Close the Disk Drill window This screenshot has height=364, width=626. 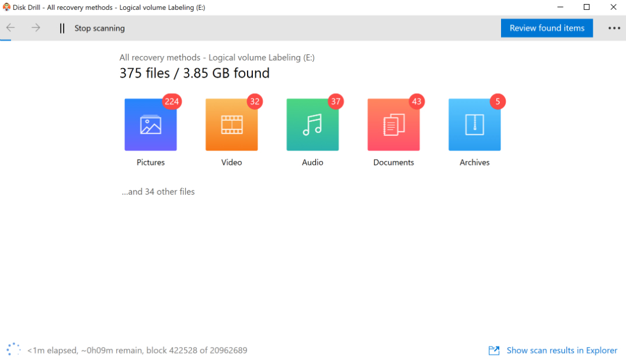(613, 7)
